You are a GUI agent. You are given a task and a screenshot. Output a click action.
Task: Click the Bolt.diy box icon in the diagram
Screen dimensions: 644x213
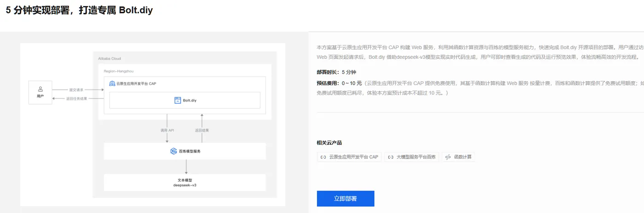coord(178,100)
